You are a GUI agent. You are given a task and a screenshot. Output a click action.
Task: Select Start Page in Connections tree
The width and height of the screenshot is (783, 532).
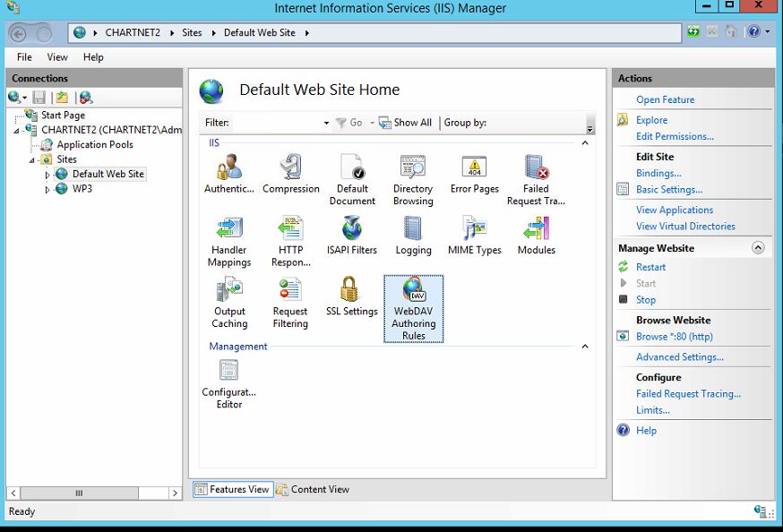coord(63,116)
